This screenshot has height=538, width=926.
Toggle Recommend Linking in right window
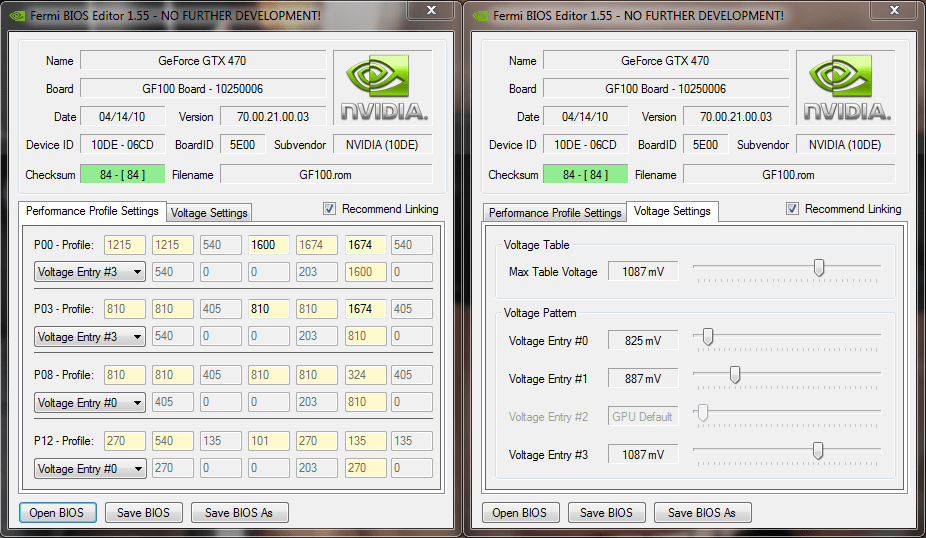(793, 208)
